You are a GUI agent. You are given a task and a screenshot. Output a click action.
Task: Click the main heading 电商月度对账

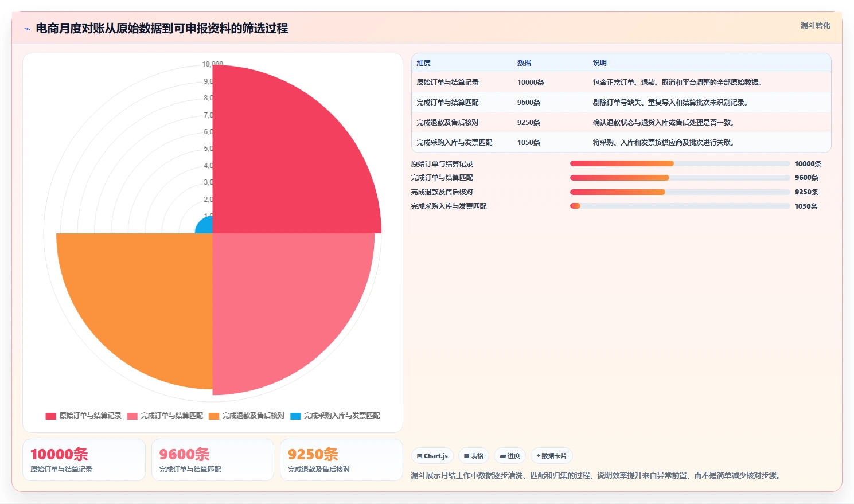pyautogui.click(x=162, y=28)
